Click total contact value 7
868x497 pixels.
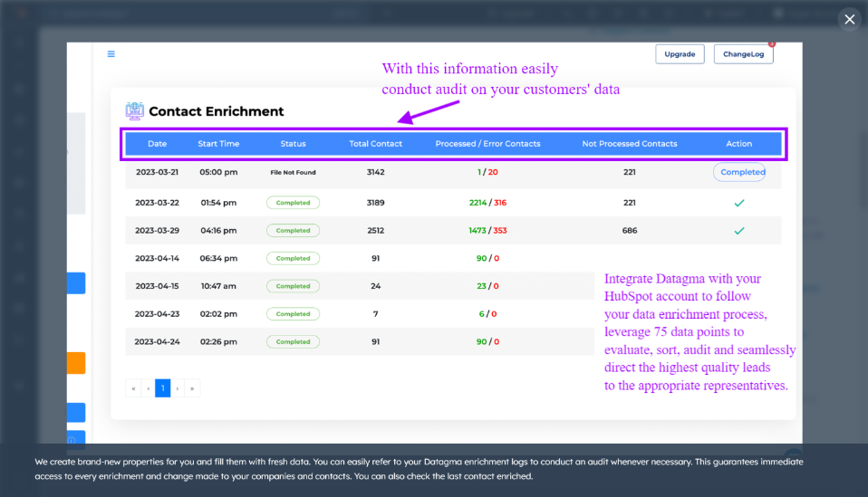click(x=375, y=314)
